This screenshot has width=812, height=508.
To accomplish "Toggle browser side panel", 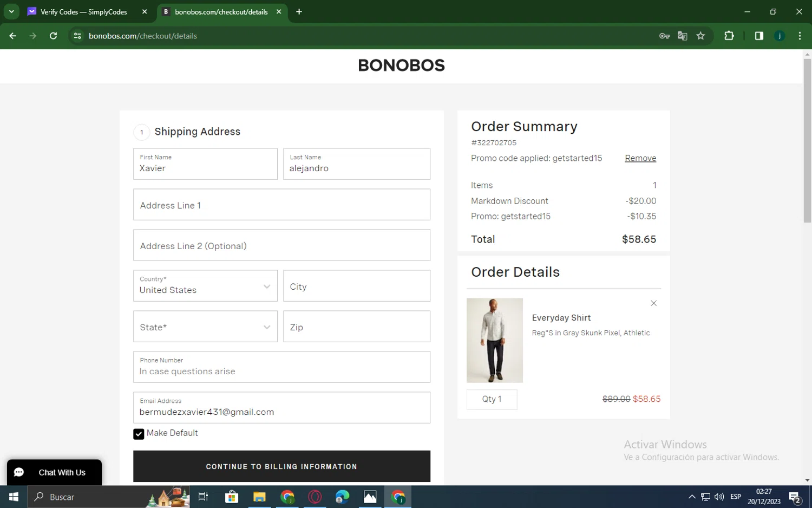I will tap(759, 36).
